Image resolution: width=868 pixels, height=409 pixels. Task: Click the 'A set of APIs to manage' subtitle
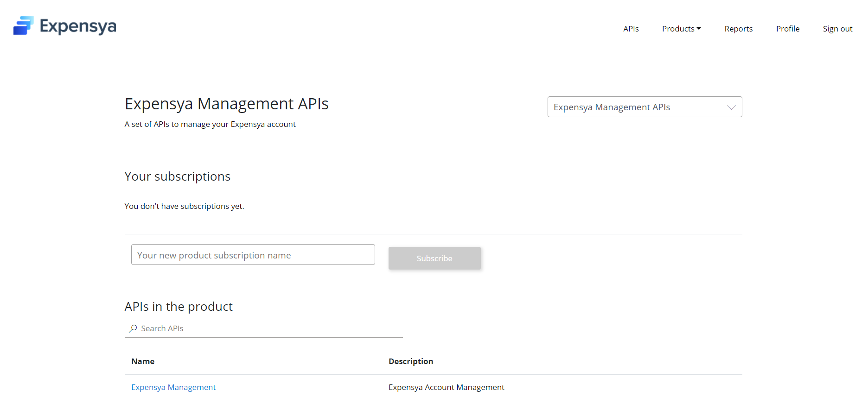coord(210,124)
